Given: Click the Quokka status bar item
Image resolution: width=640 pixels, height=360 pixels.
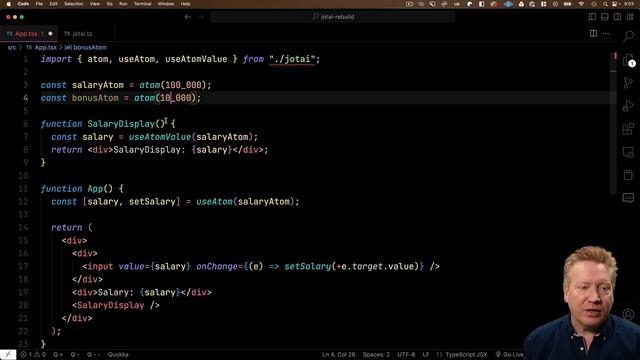Looking at the screenshot, I should (118, 354).
